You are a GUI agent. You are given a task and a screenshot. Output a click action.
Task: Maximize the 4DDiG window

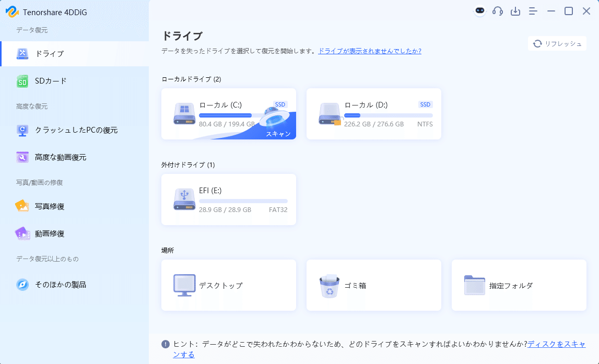(568, 11)
